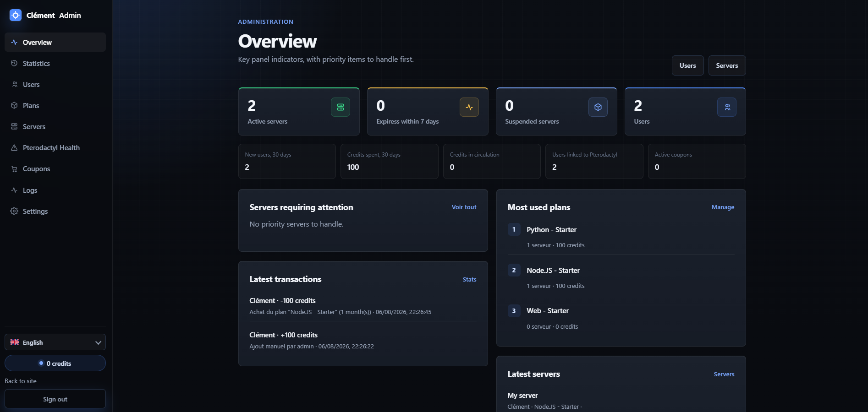The height and width of the screenshot is (412, 868).
Task: Click the New users, 30 days tile
Action: pos(287,161)
